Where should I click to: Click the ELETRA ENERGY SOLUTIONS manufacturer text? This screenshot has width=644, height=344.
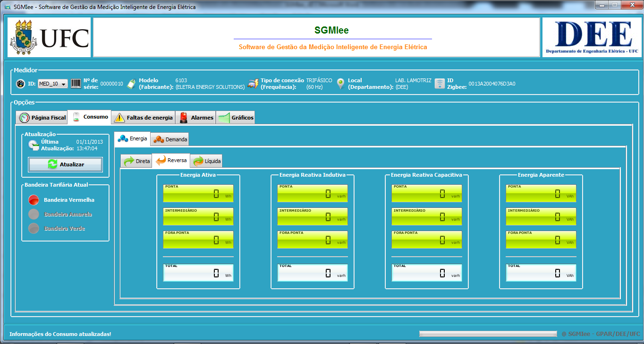point(210,87)
